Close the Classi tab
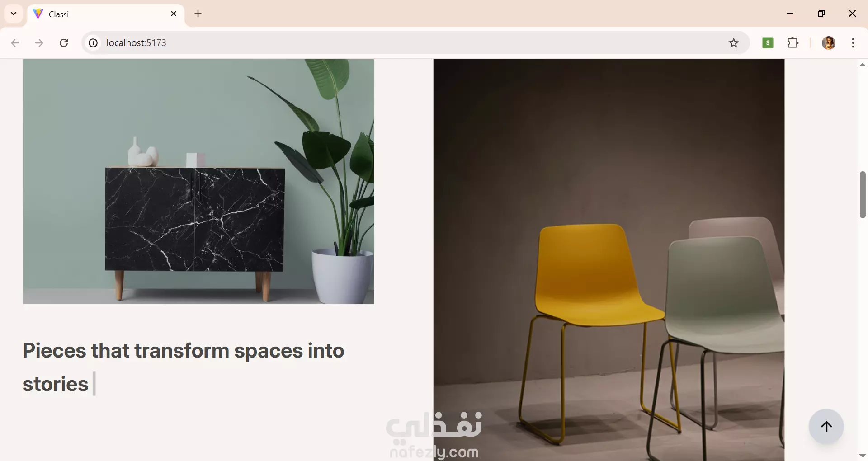Screen dimensions: 868x461 coord(174,14)
